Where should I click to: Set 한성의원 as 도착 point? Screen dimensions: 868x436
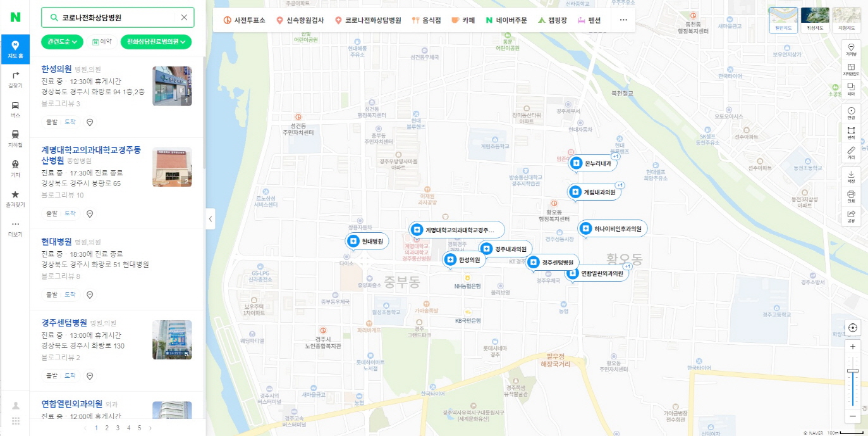70,121
